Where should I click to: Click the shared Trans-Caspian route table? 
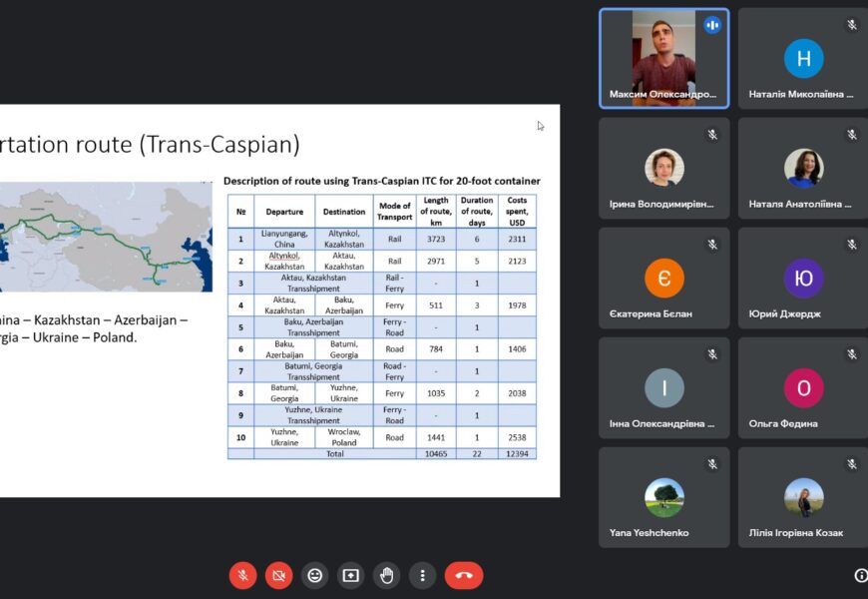pyautogui.click(x=382, y=325)
